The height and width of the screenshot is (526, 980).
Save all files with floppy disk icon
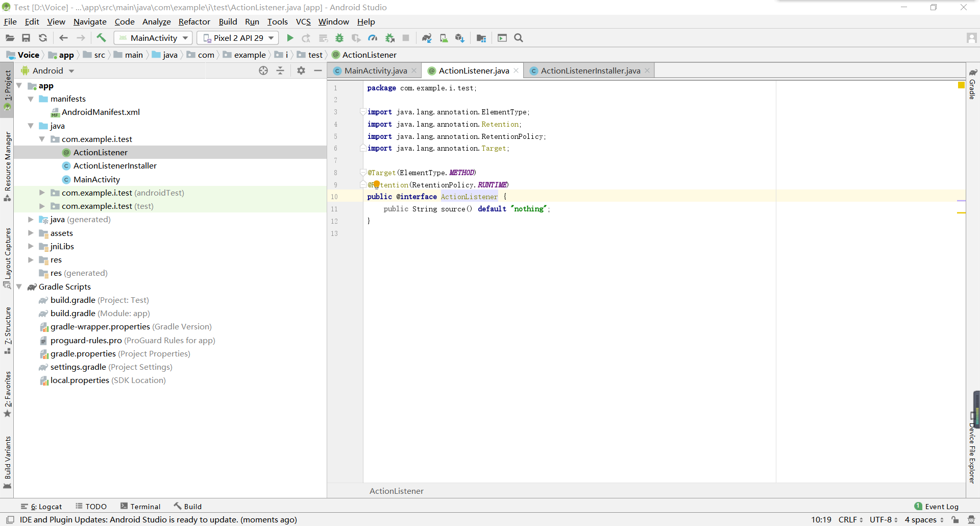point(26,38)
